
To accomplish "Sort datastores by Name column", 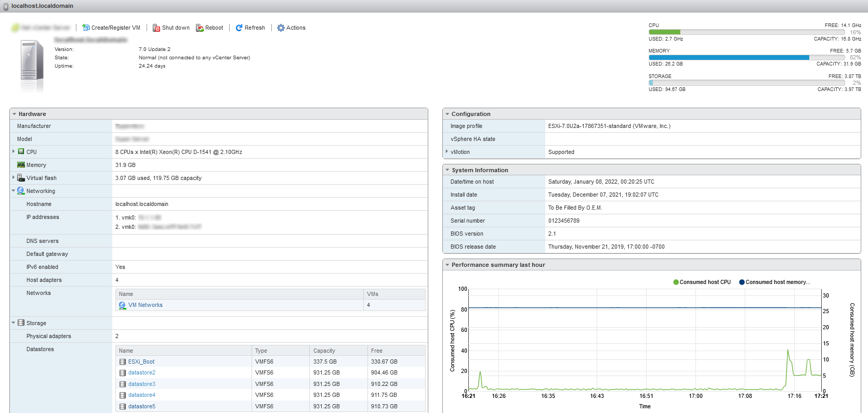I will (x=184, y=351).
